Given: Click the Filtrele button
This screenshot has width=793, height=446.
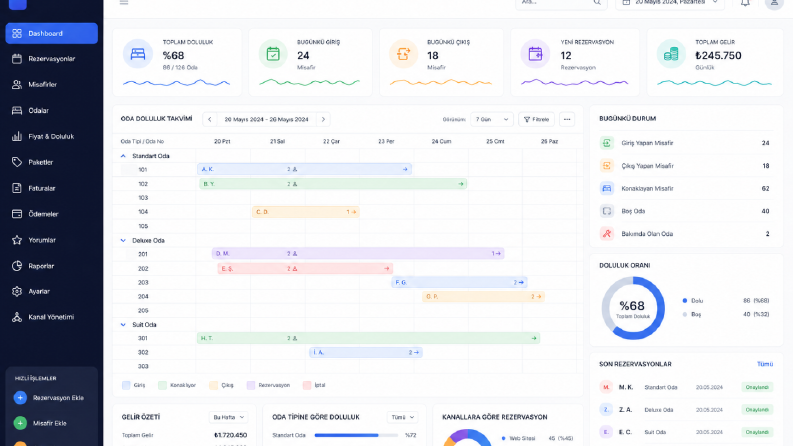Looking at the screenshot, I should point(537,119).
